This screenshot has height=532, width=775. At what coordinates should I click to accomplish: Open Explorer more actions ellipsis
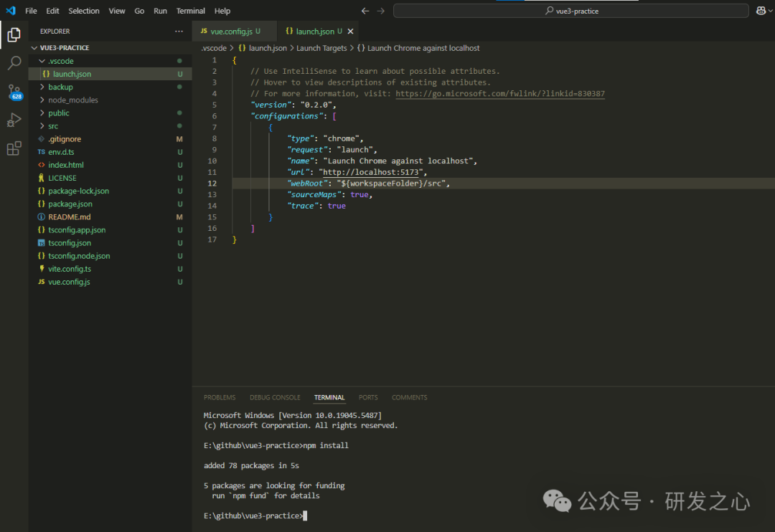179,32
